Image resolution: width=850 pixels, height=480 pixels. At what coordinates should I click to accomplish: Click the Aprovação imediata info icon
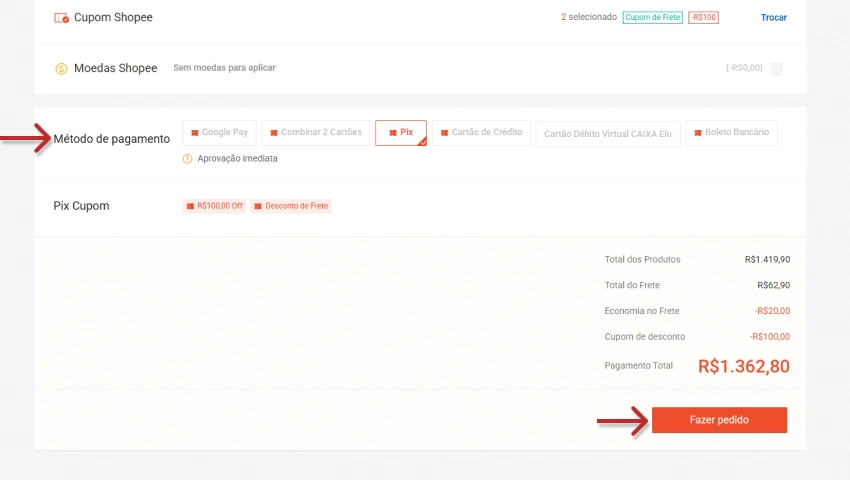pyautogui.click(x=188, y=159)
